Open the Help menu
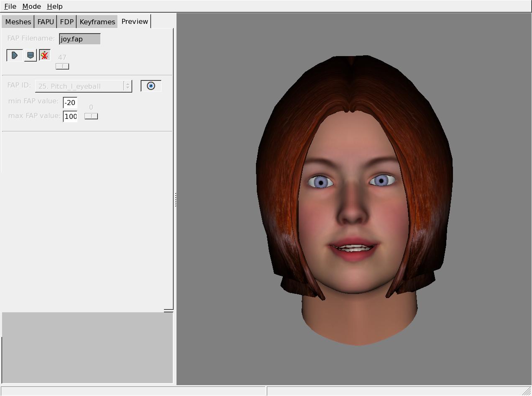 [x=55, y=7]
